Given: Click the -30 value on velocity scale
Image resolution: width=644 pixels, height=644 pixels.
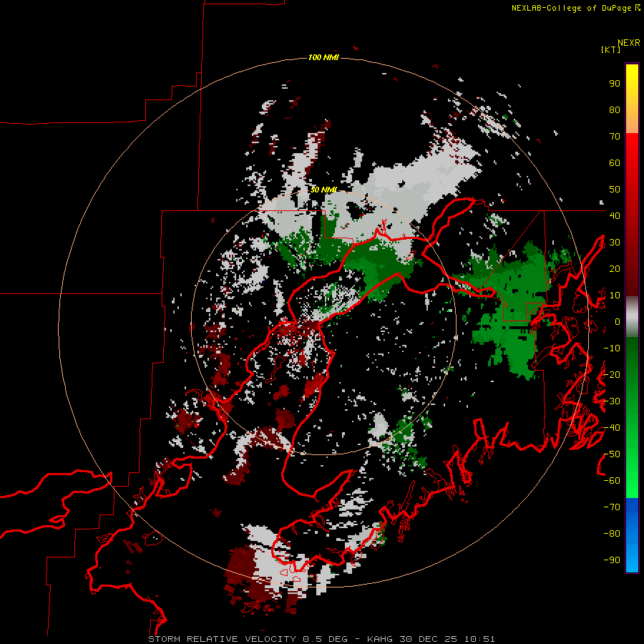Looking at the screenshot, I should pyautogui.click(x=612, y=401).
